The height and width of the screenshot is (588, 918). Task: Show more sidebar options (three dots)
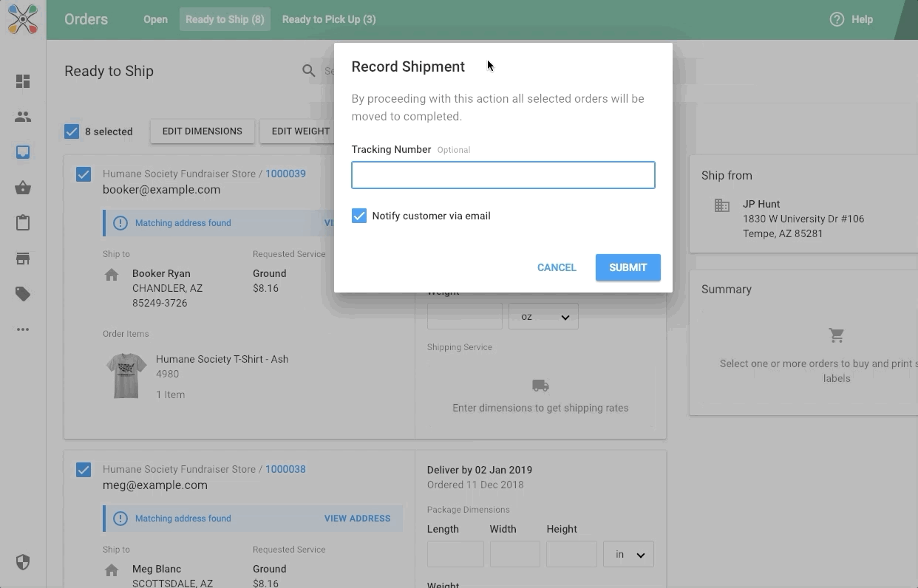point(23,329)
